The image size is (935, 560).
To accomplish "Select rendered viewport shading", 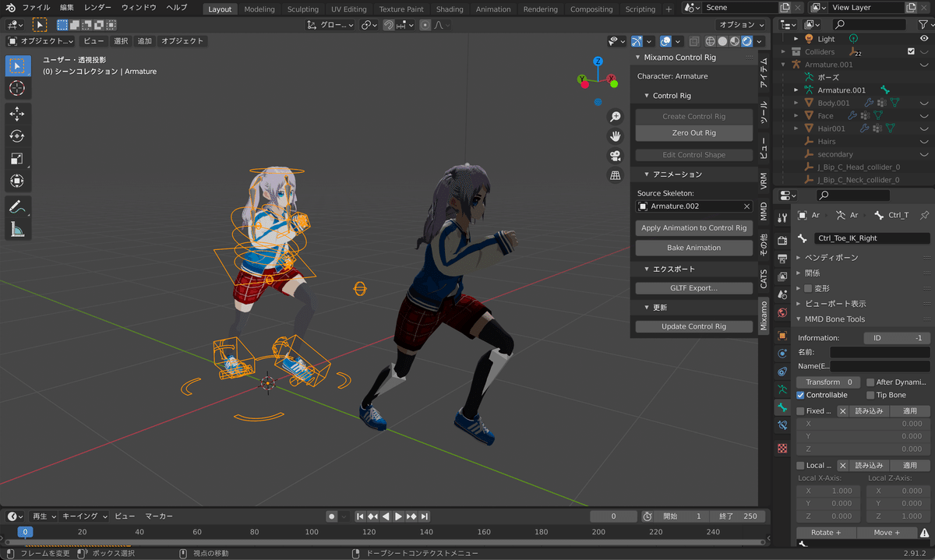I will point(747,41).
